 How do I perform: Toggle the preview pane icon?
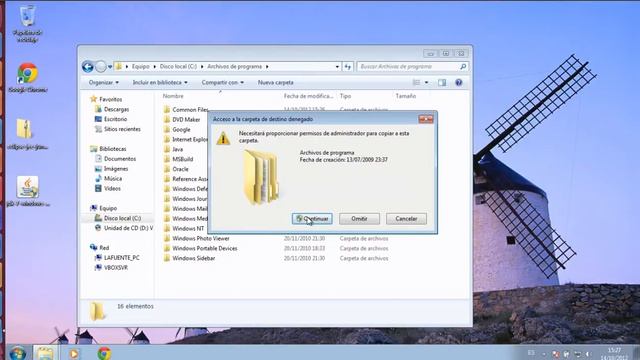(x=442, y=83)
